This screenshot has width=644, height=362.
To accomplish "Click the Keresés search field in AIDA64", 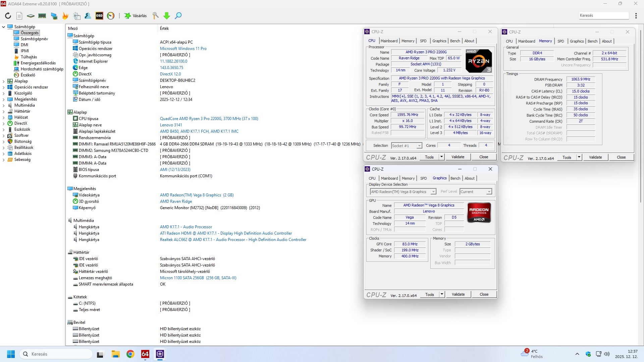I will click(603, 15).
